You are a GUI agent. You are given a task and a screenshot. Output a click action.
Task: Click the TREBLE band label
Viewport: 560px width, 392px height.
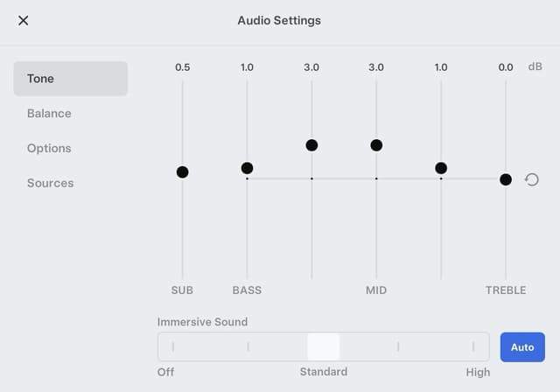(x=506, y=290)
